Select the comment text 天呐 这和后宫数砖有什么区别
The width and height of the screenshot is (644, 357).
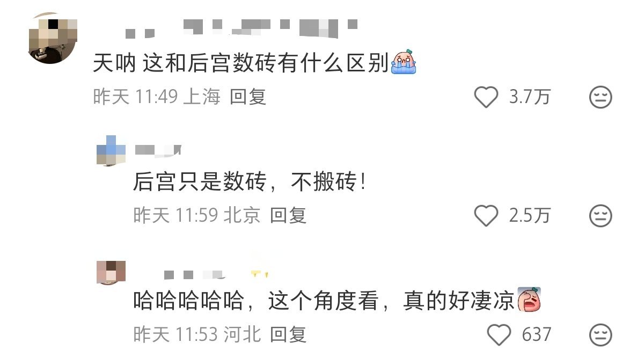pos(240,63)
